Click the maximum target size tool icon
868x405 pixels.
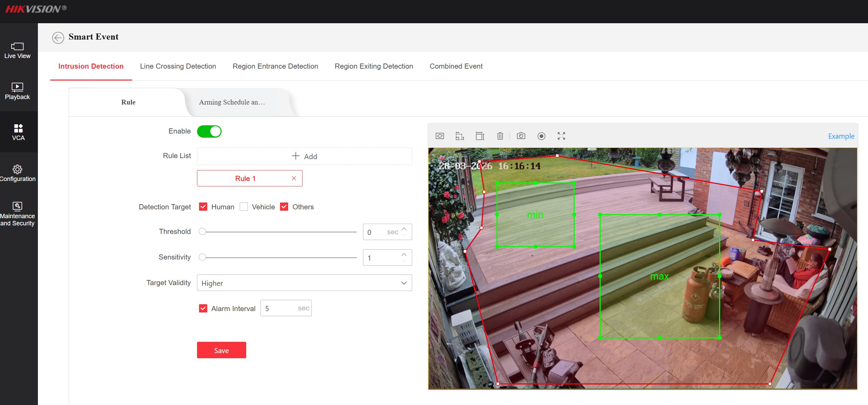[x=480, y=136]
